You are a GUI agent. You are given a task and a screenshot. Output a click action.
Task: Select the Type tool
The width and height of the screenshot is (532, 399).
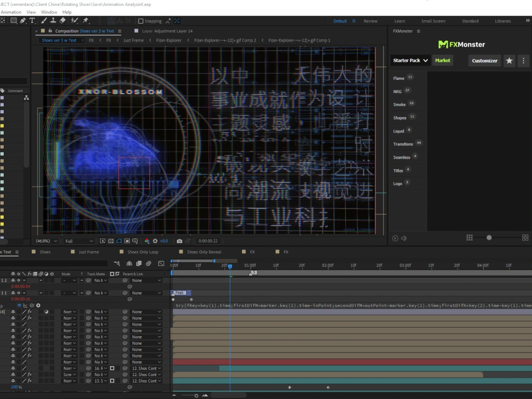coord(32,20)
